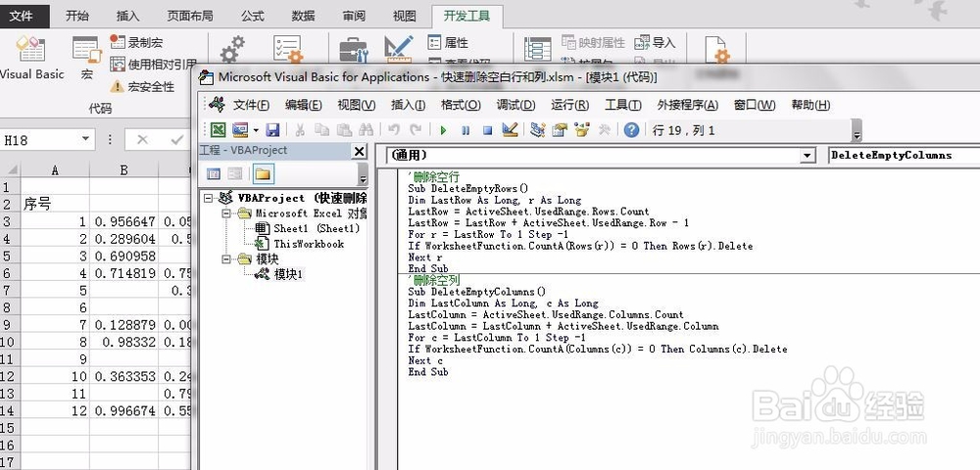
Task: Open VBA 视图(V) menu
Action: [357, 105]
